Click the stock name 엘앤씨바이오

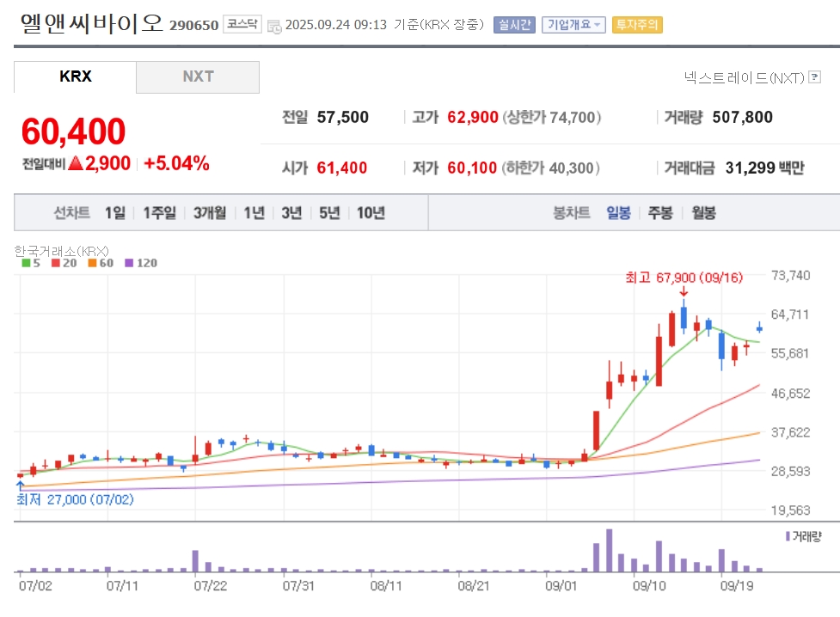click(92, 23)
